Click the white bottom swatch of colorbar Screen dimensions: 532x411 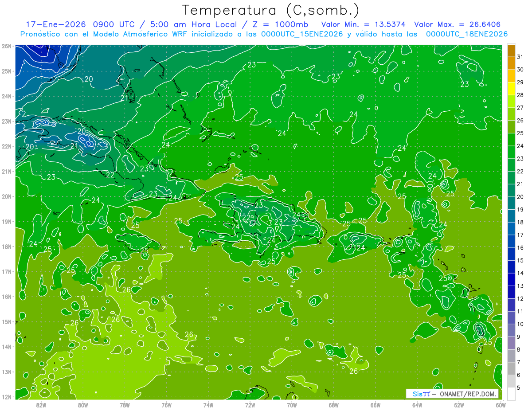point(511,394)
